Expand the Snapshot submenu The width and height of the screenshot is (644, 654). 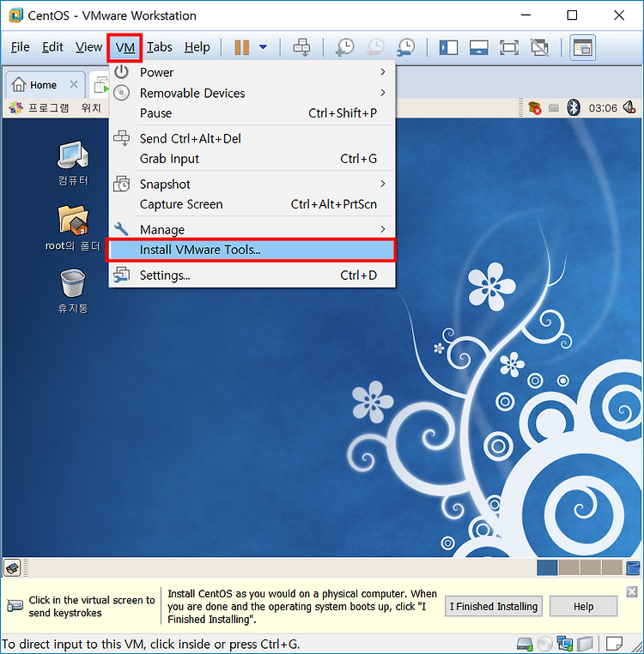coord(252,184)
